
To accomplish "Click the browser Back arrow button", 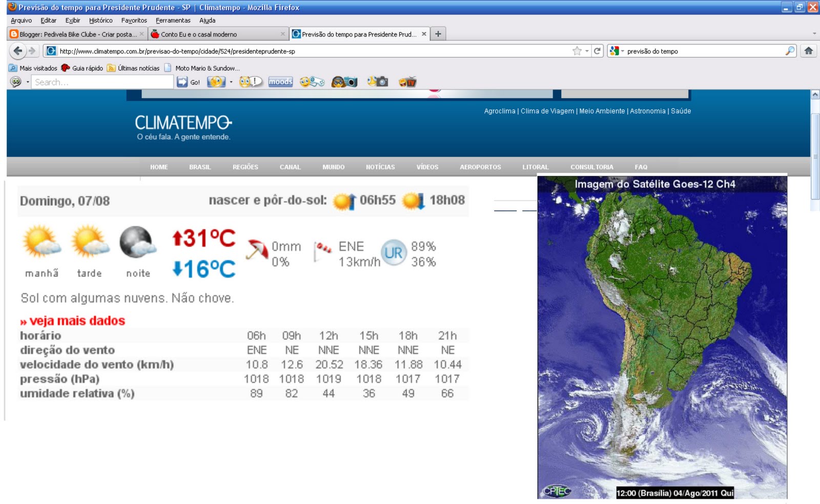I will tap(18, 51).
